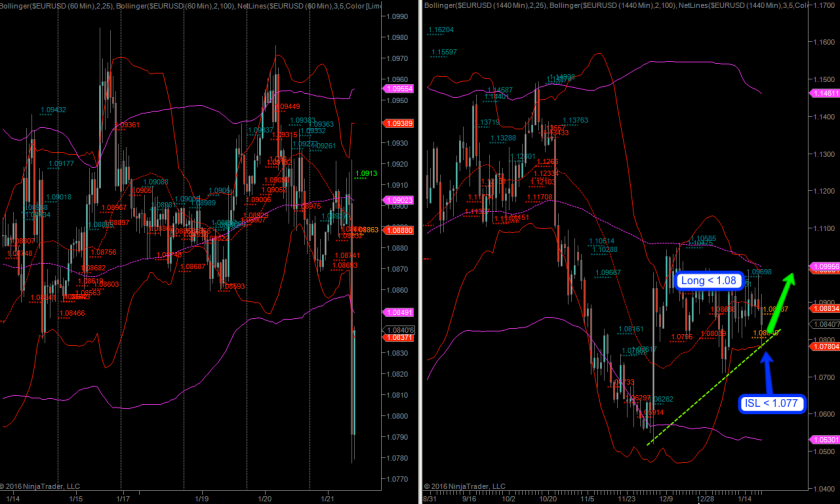Click the magenta 1.05301 price marker
This screenshot has height=504, width=840.
[x=826, y=440]
